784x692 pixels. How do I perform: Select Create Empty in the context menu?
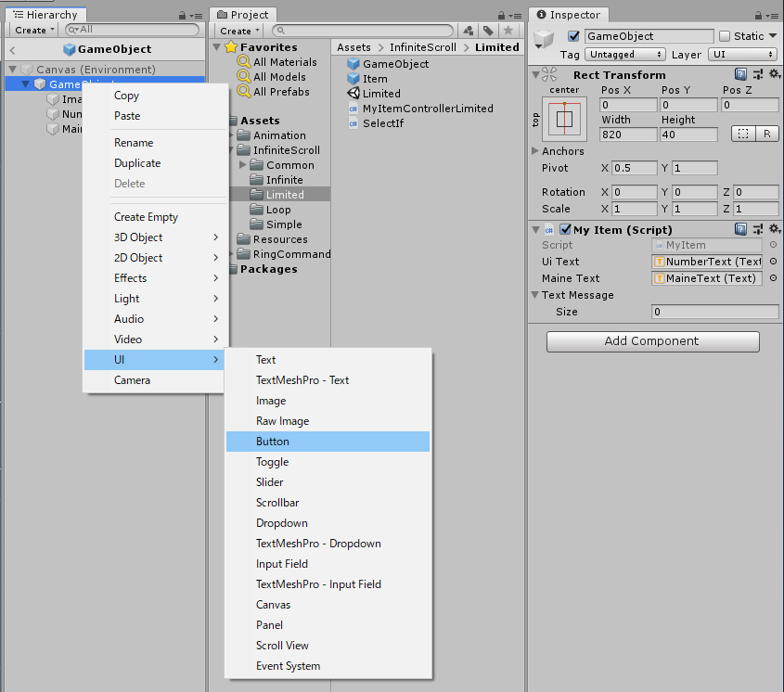[156, 217]
